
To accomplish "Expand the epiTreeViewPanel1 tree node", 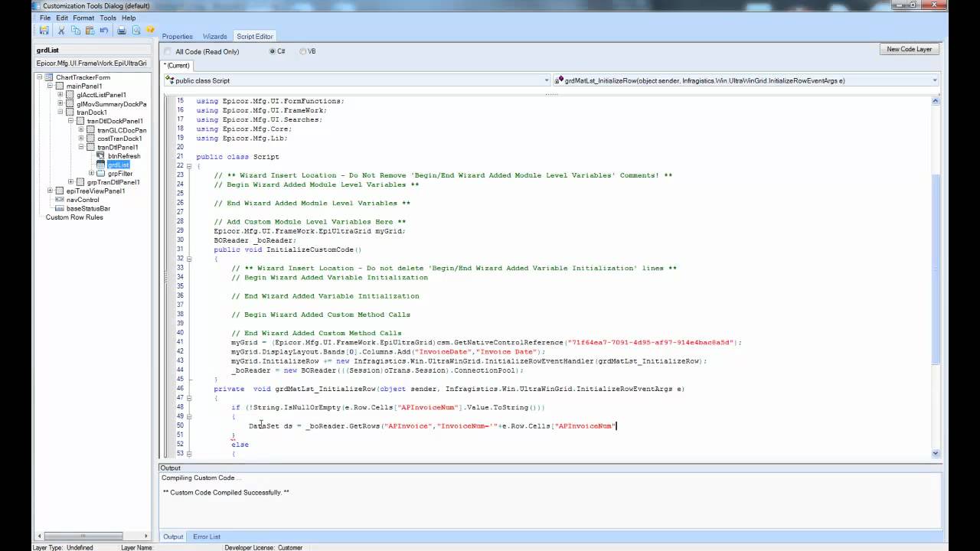I will (x=50, y=191).
